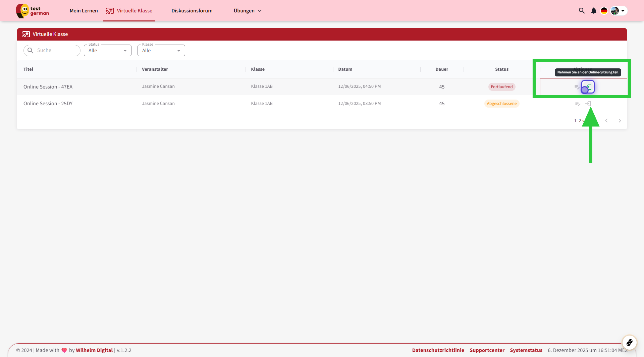644x357 pixels.
Task: Open notes icon for Online Session - 25DY
Action: pos(578,104)
